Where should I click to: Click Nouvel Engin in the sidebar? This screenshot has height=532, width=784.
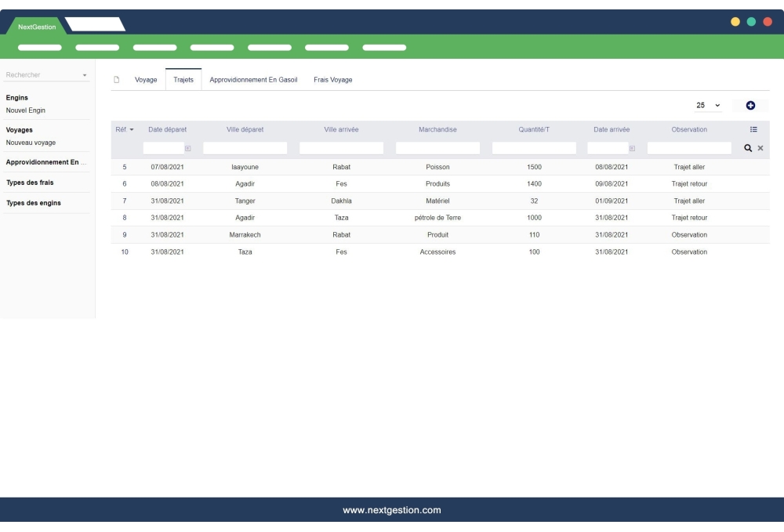pos(24,110)
